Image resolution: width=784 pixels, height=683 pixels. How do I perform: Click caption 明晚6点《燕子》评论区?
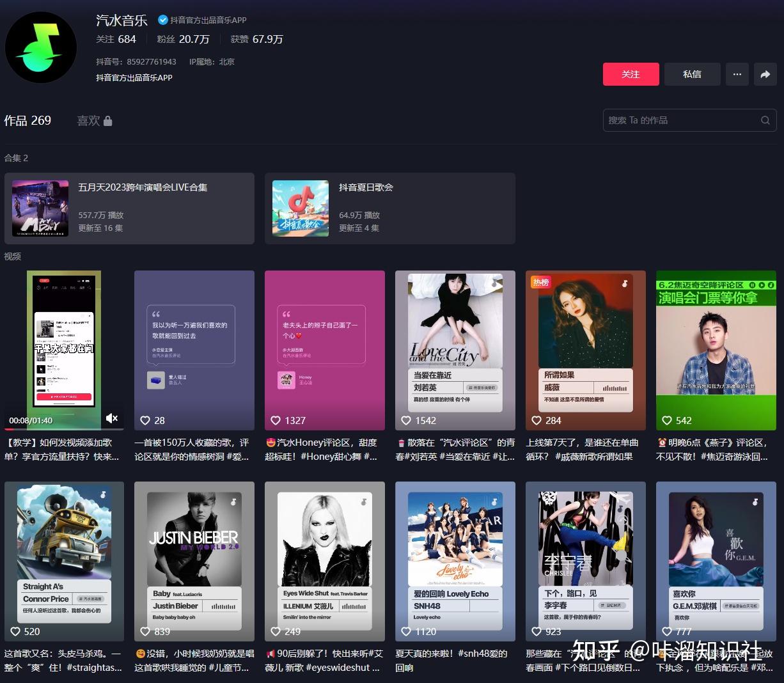tap(712, 450)
